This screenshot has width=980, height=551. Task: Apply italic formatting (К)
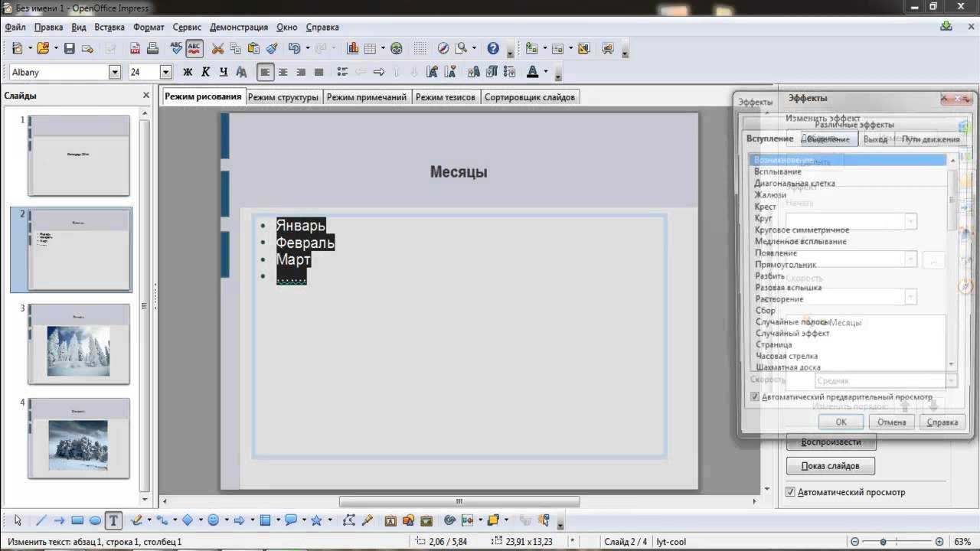205,72
